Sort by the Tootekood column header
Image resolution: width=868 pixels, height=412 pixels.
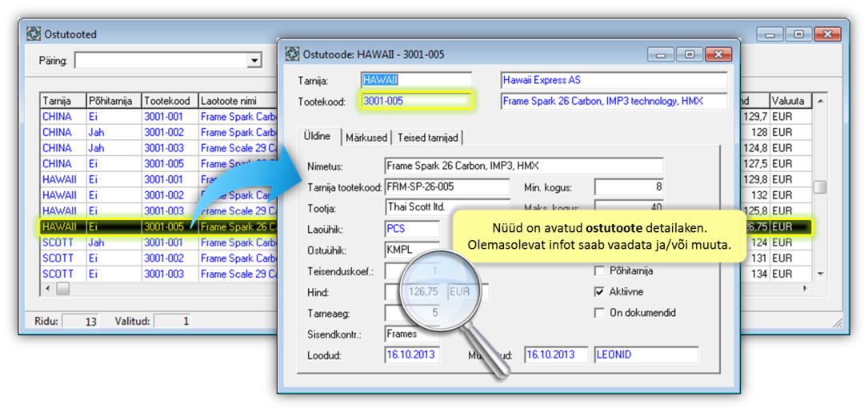pyautogui.click(x=170, y=101)
